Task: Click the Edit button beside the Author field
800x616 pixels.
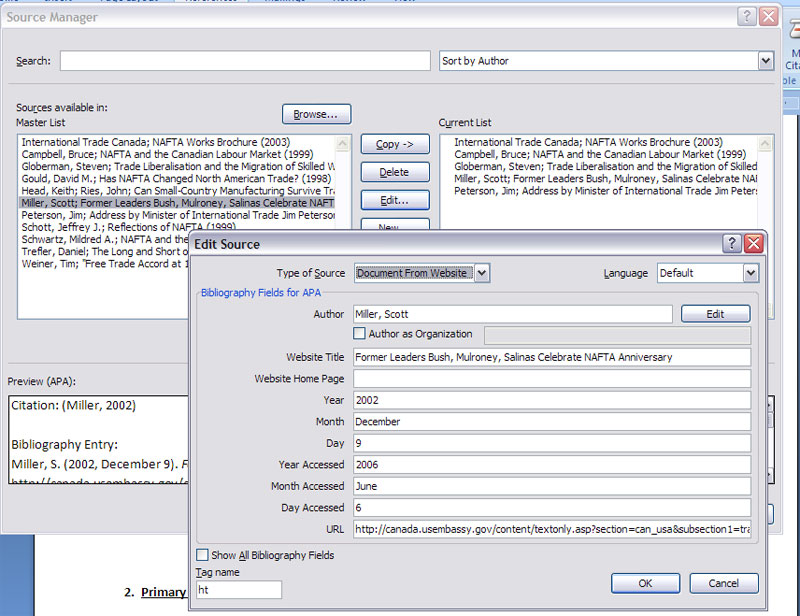Action: tap(715, 314)
